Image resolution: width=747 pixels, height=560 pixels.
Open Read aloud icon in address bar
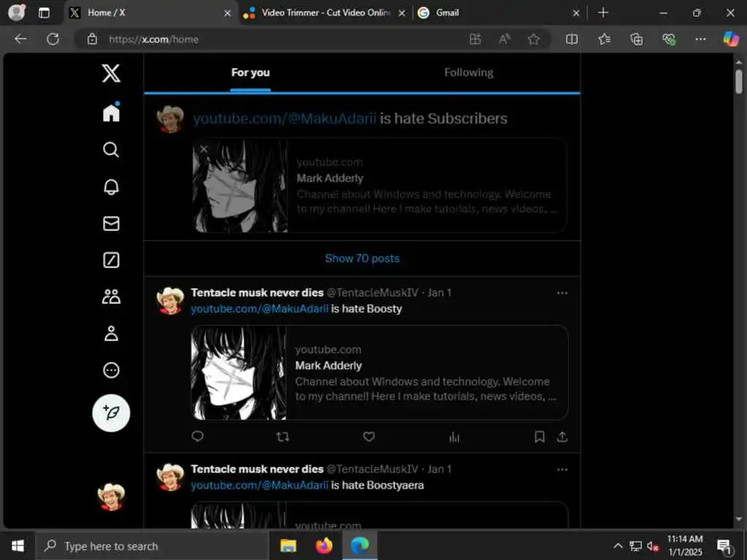click(x=505, y=39)
